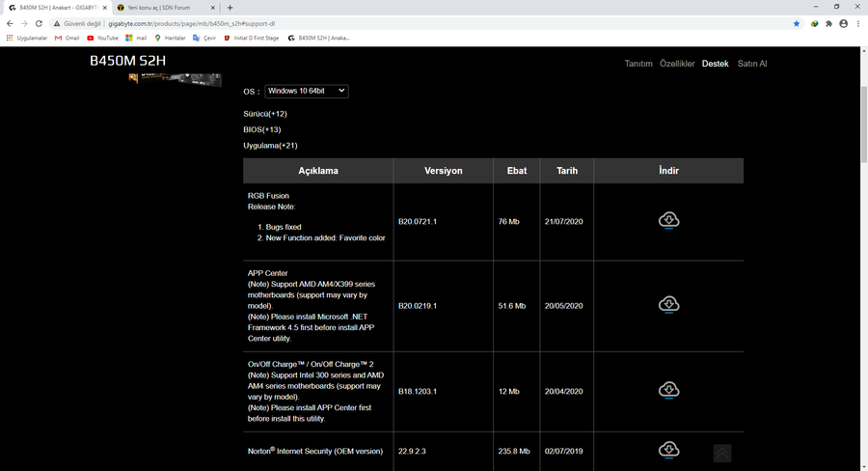This screenshot has height=471, width=868.
Task: Go to Tanıtım page section
Action: 638,64
